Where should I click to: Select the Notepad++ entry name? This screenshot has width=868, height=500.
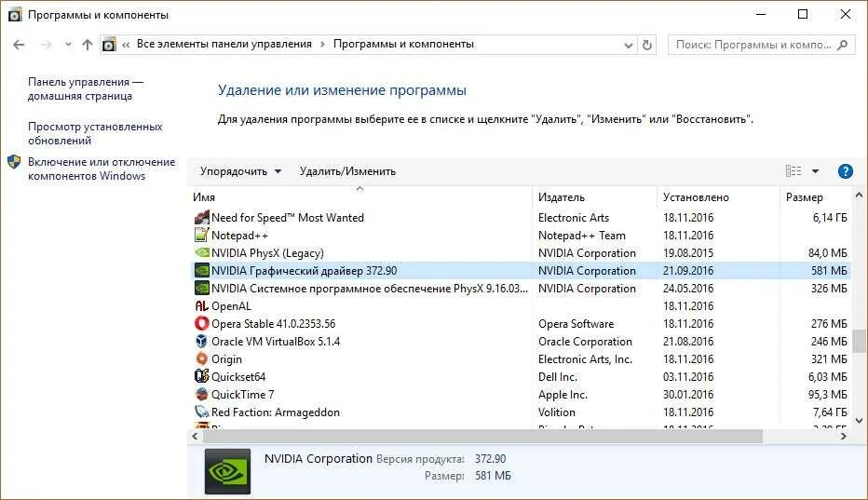click(239, 236)
